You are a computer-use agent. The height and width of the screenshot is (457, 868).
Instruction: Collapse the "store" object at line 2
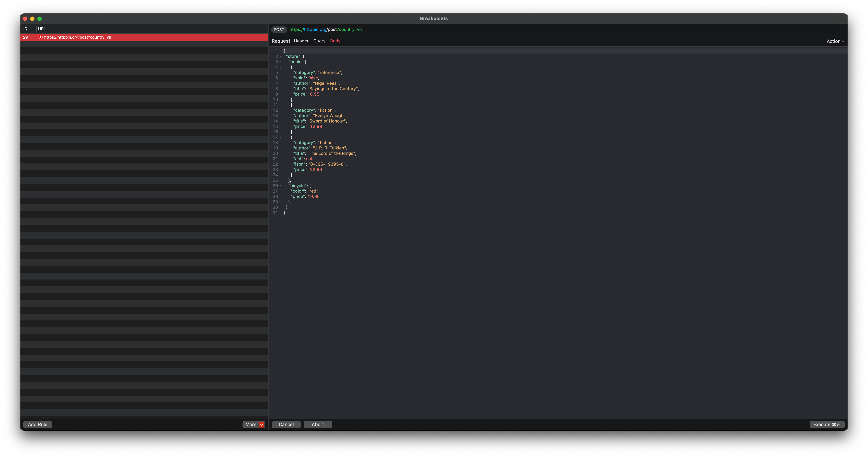280,57
